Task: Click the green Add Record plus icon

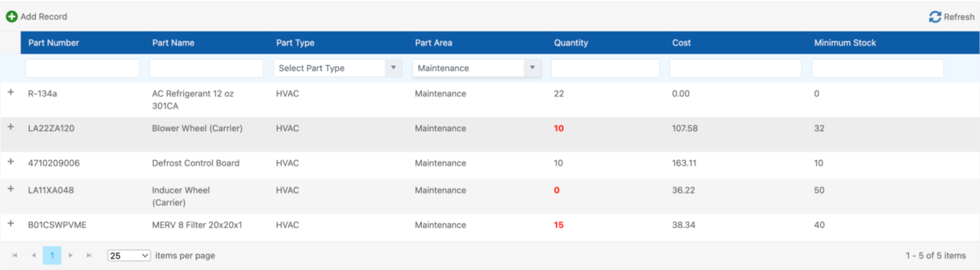Action: point(11,17)
